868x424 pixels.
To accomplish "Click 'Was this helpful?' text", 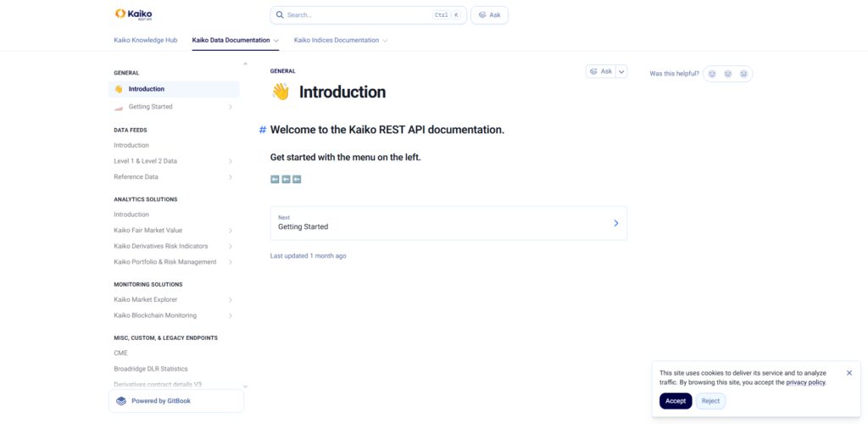I will 674,74.
